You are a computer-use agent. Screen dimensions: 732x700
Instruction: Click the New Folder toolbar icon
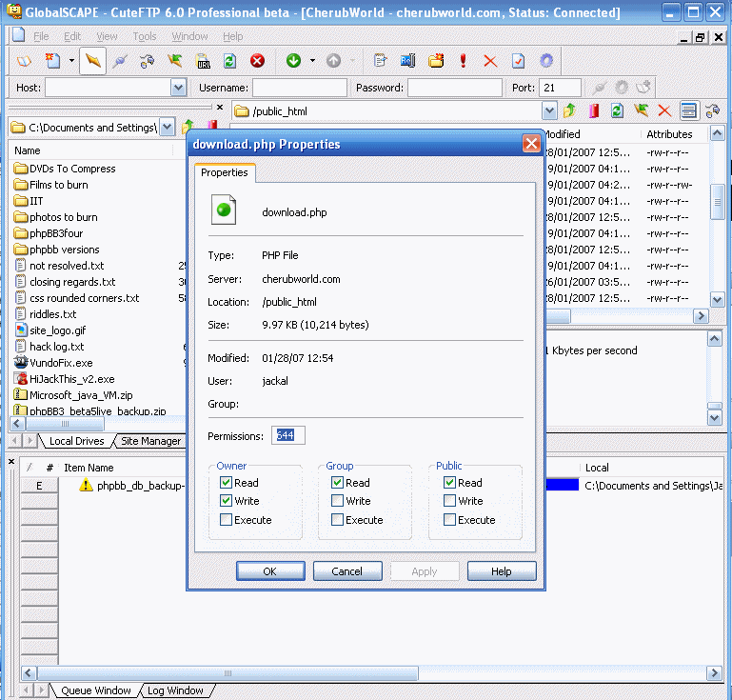(436, 61)
